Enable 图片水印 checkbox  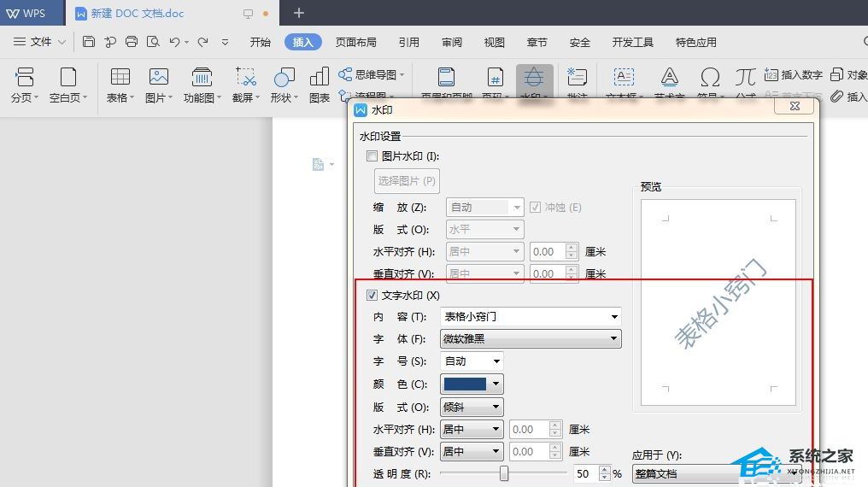click(x=372, y=156)
